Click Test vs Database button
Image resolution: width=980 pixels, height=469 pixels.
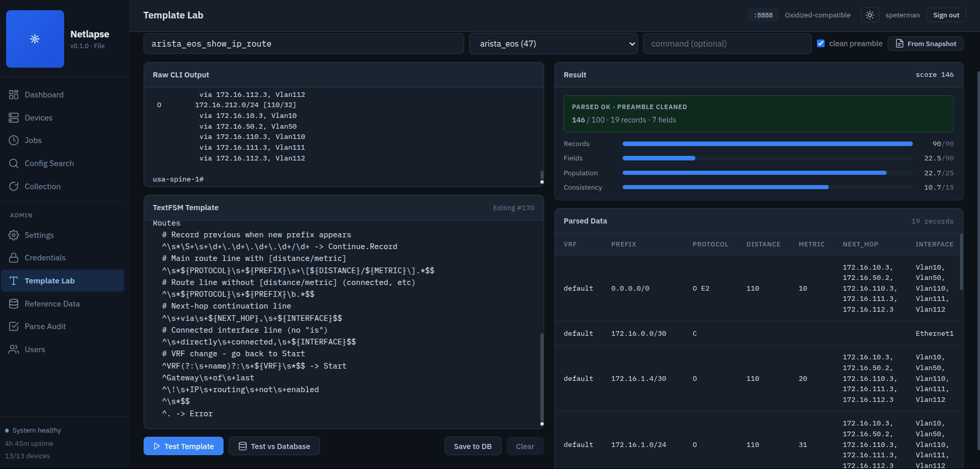(274, 446)
